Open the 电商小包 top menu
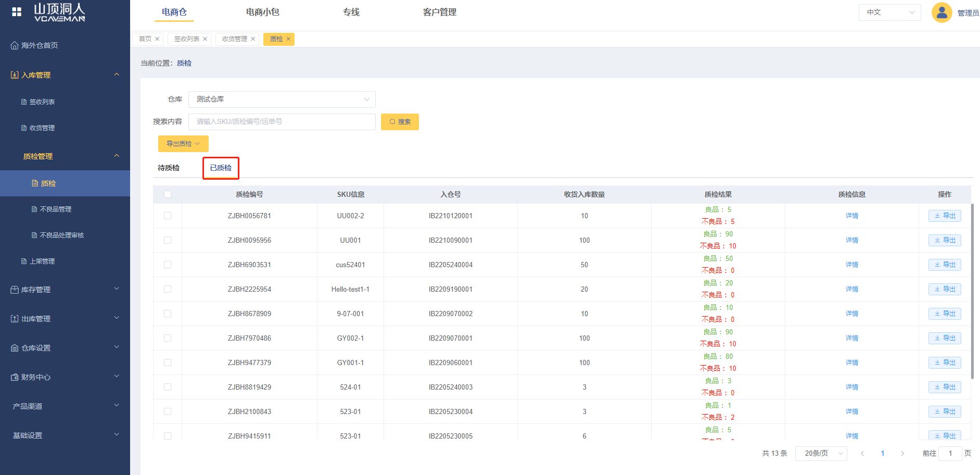The height and width of the screenshot is (475, 980). point(262,12)
